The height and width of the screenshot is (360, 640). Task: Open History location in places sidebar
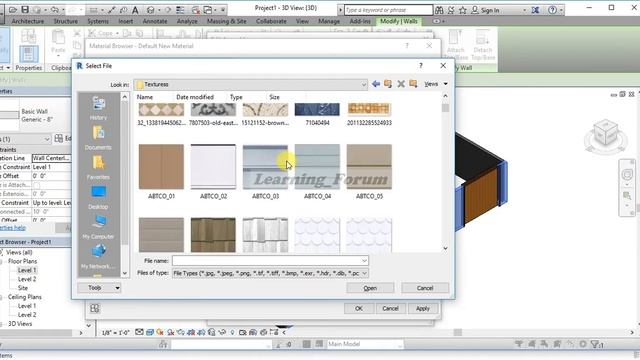click(98, 109)
